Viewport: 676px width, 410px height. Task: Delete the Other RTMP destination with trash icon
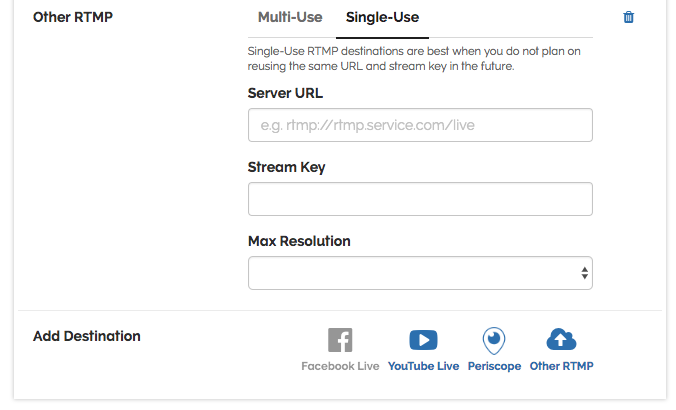tap(629, 17)
